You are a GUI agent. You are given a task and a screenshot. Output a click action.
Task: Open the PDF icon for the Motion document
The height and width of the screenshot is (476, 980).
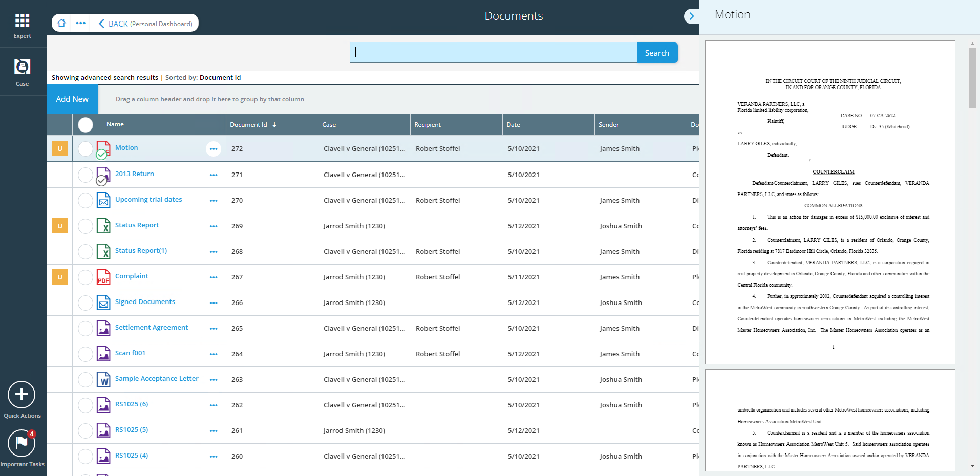point(103,148)
